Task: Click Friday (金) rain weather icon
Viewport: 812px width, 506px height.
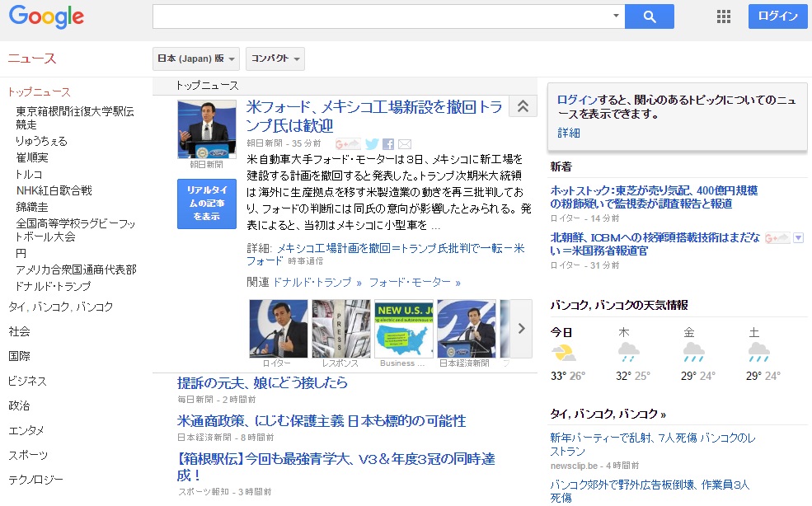Action: click(x=694, y=352)
